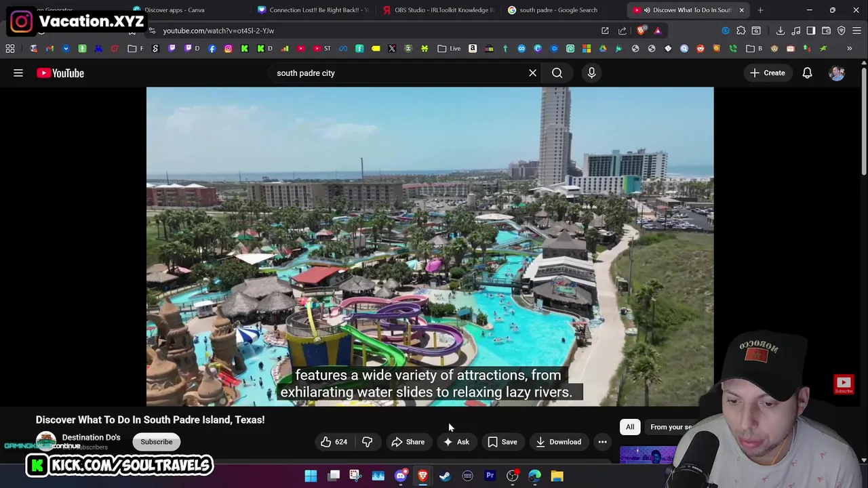Start voice search with the microphone

591,73
